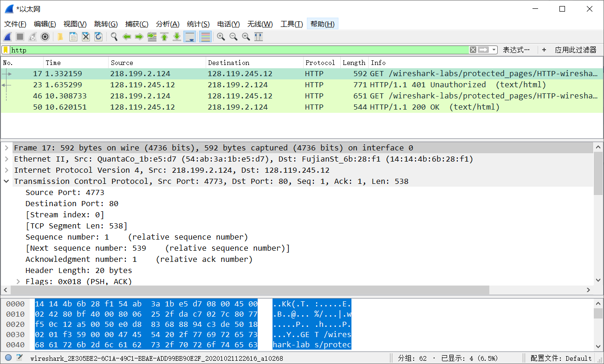Jump to the first packet

coord(164,37)
